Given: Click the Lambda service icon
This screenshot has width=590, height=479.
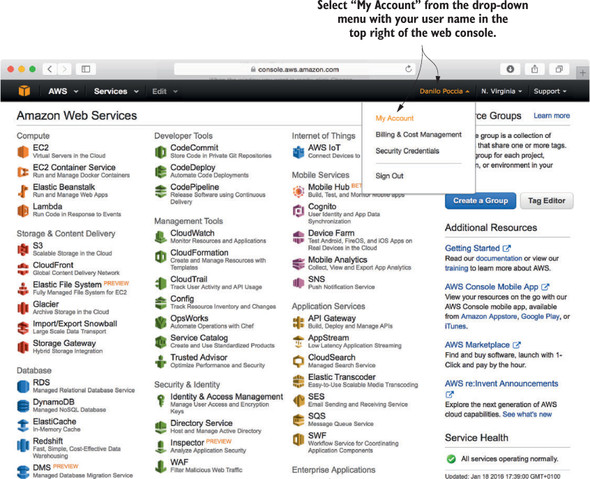Looking at the screenshot, I should 23,210.
